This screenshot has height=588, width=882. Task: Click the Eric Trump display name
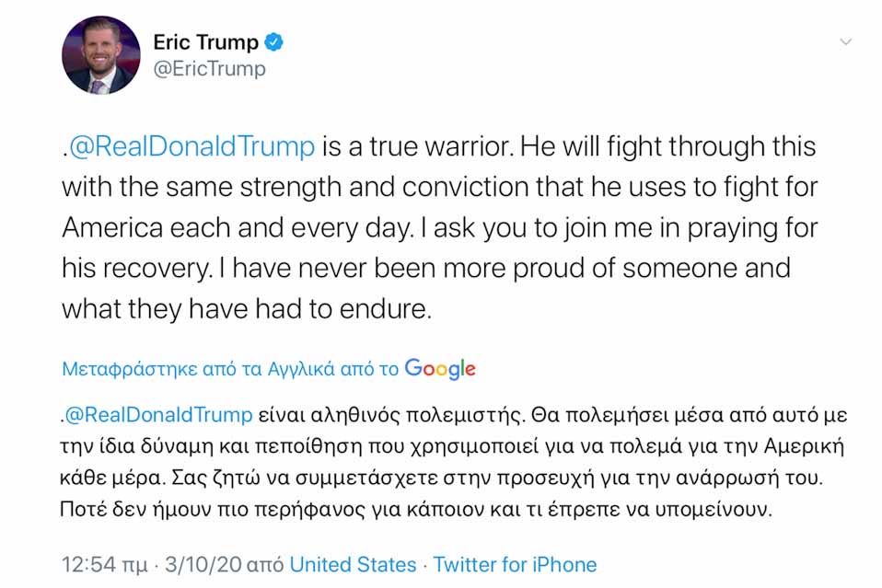[206, 42]
